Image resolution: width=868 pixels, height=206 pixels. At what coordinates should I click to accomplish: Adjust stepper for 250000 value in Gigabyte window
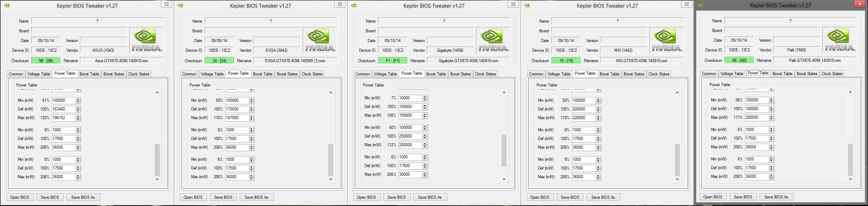425,136
